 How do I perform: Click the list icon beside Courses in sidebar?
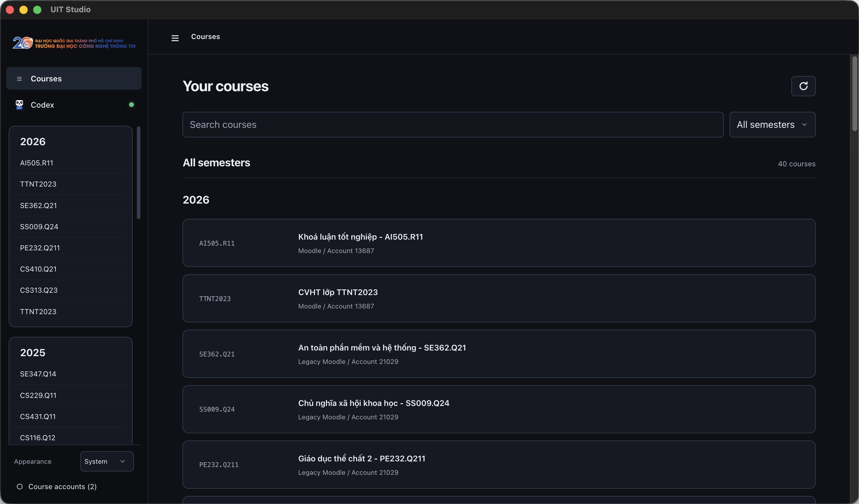[19, 79]
